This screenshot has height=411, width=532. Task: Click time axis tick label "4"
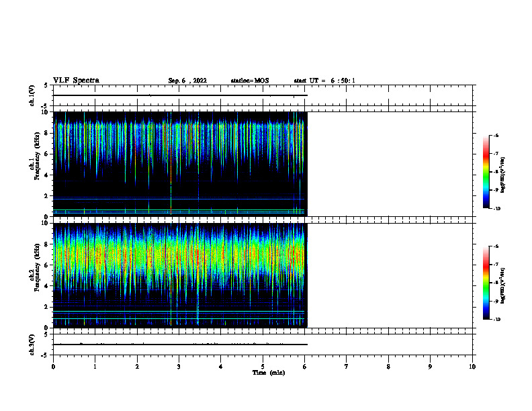pyautogui.click(x=221, y=367)
